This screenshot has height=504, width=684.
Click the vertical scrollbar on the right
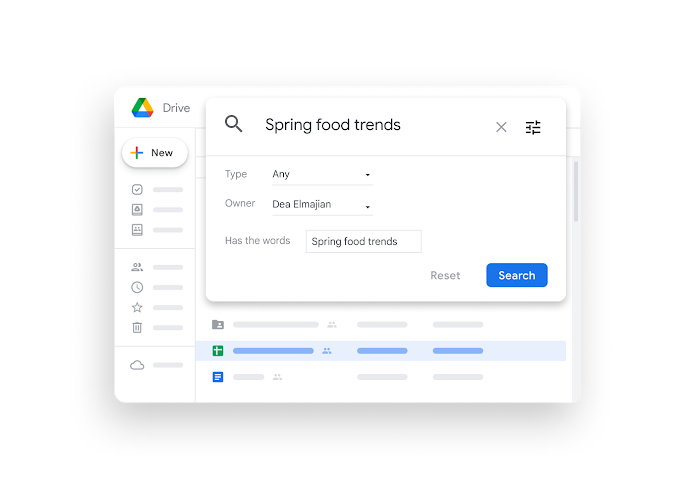point(576,191)
